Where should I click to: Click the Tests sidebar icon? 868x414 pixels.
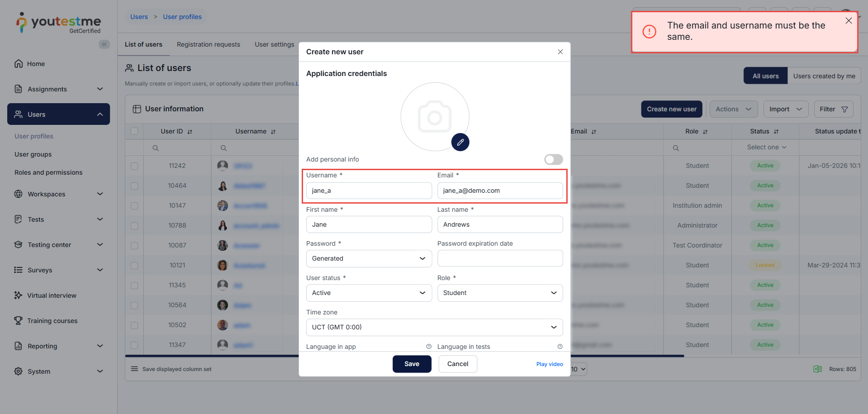(x=19, y=219)
